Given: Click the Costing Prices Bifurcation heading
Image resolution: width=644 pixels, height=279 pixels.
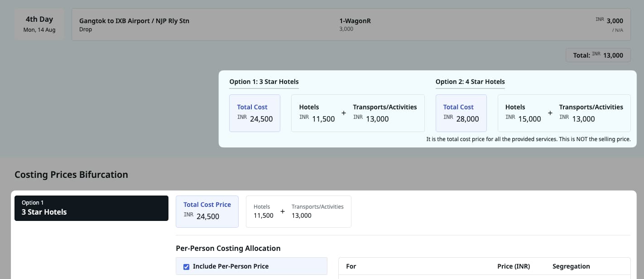Looking at the screenshot, I should pos(71,175).
